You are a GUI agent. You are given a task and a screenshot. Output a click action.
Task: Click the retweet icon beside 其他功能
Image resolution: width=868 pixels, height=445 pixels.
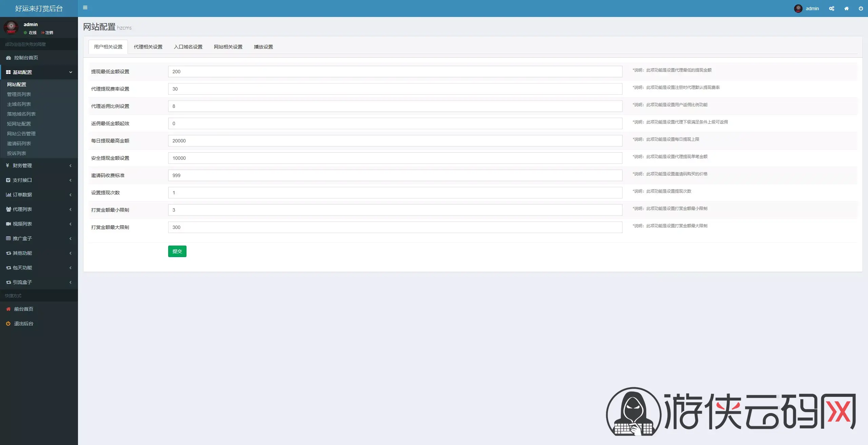pos(8,253)
